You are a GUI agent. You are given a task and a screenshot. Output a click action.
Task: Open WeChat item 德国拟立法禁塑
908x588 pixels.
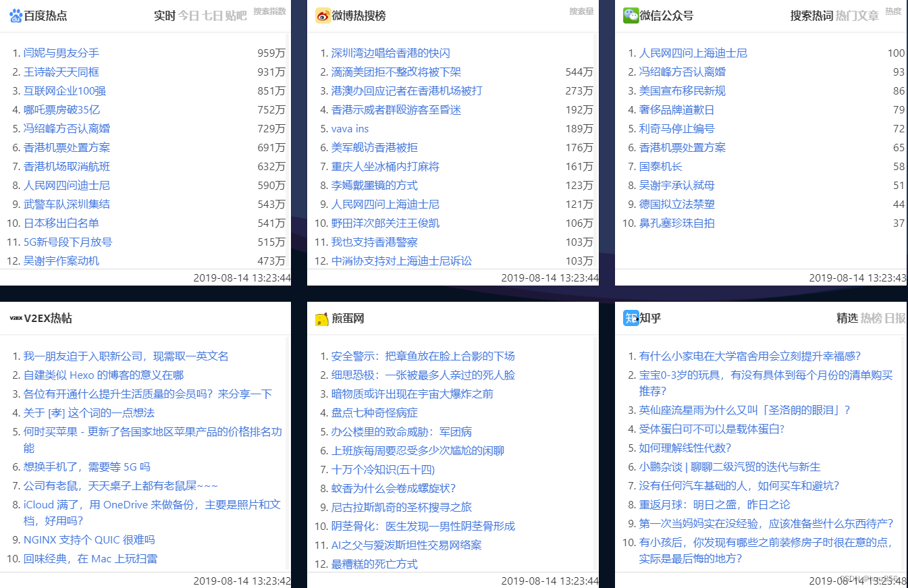pos(677,204)
